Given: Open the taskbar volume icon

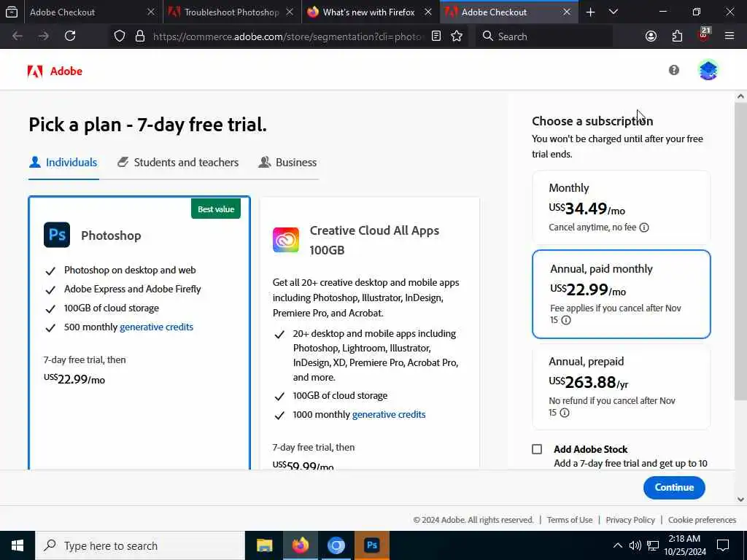Looking at the screenshot, I should pos(635,545).
